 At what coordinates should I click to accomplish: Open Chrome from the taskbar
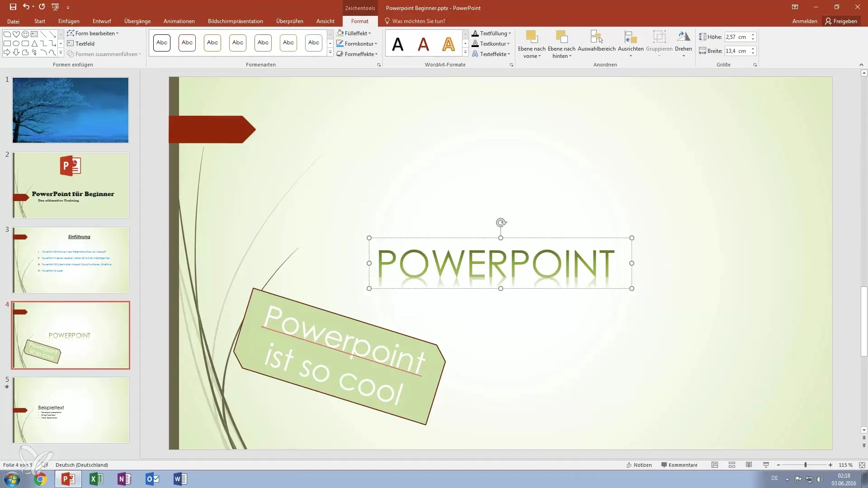coord(40,479)
